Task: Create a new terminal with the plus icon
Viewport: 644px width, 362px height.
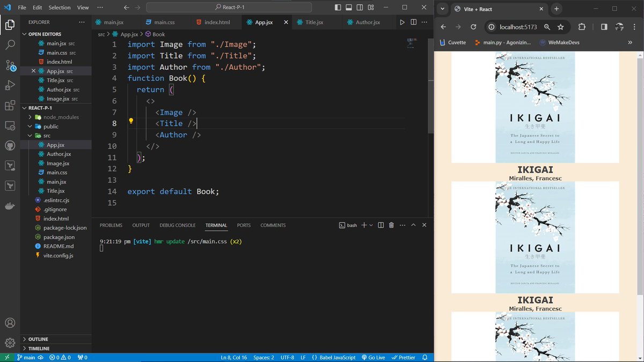Action: point(364,225)
